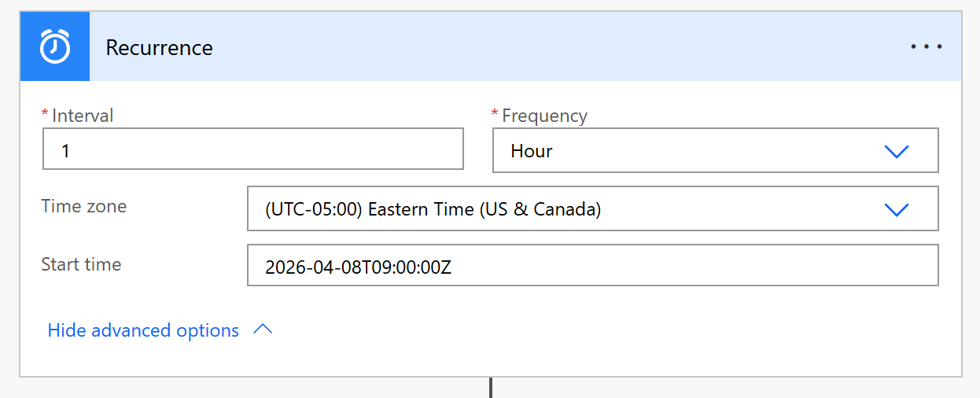Screen dimensions: 980x398
Task: Click the Time zone chevron arrow
Action: point(896,209)
